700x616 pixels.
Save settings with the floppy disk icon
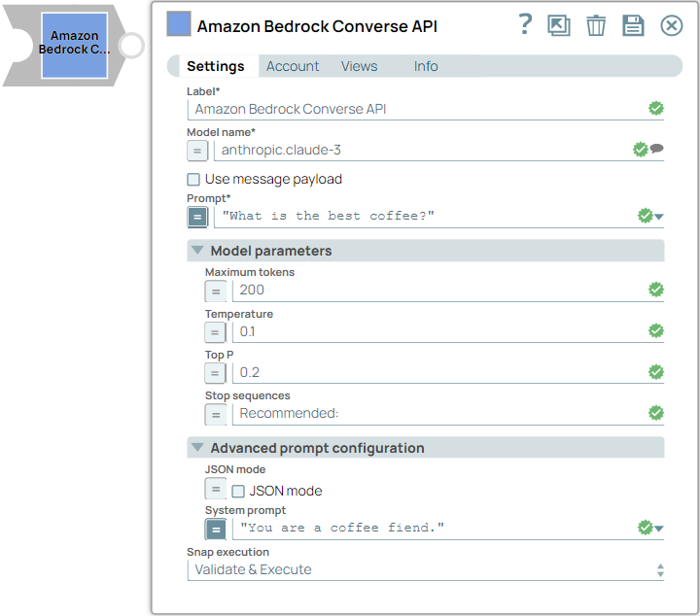pyautogui.click(x=633, y=25)
